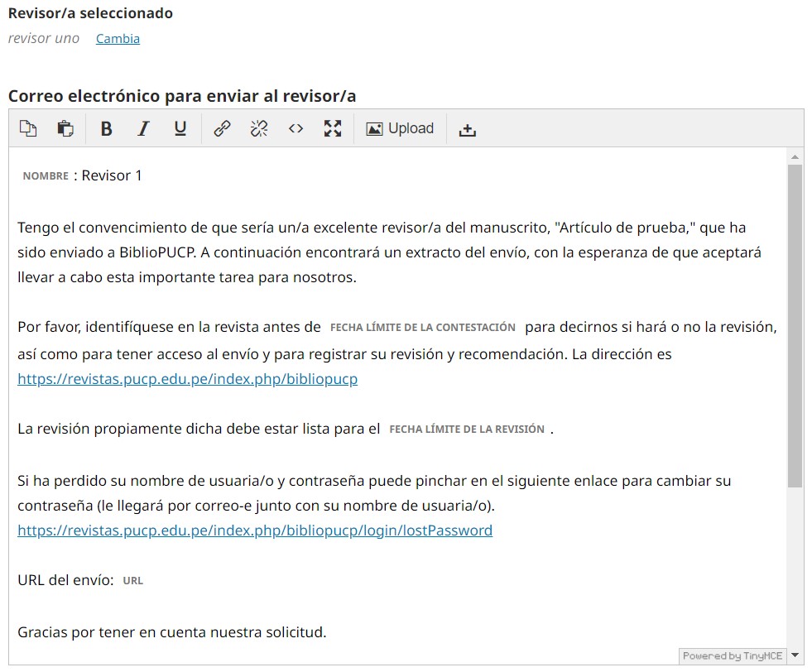The width and height of the screenshot is (812, 672).
Task: Open the lostPassword login link
Action: (255, 530)
